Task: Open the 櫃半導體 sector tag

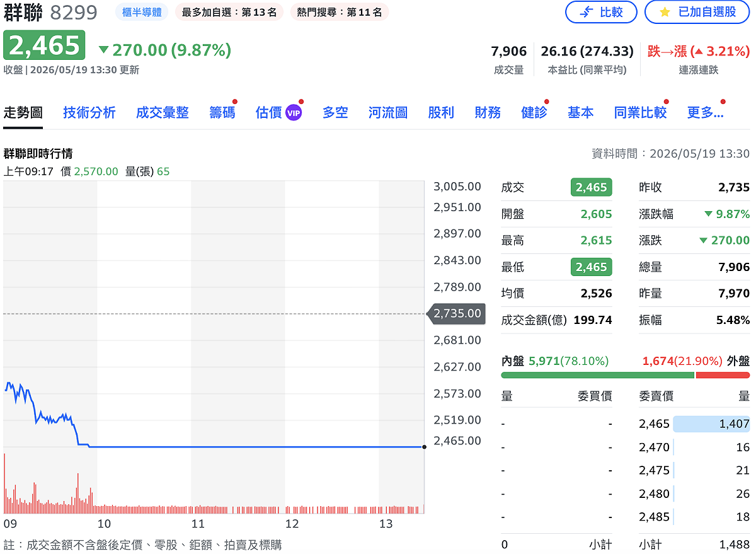Action: pyautogui.click(x=142, y=12)
